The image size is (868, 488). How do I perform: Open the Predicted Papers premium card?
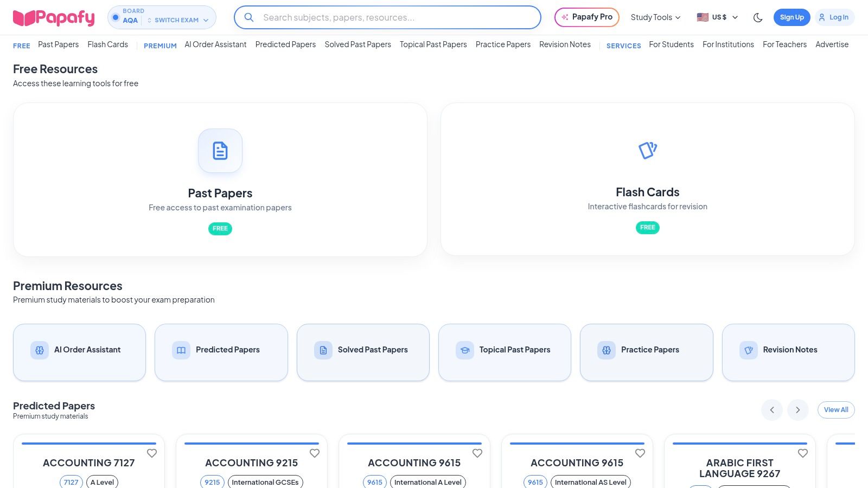click(221, 352)
